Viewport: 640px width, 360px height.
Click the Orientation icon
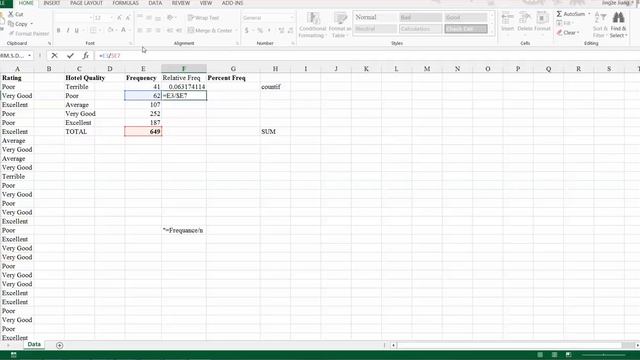pos(170,18)
